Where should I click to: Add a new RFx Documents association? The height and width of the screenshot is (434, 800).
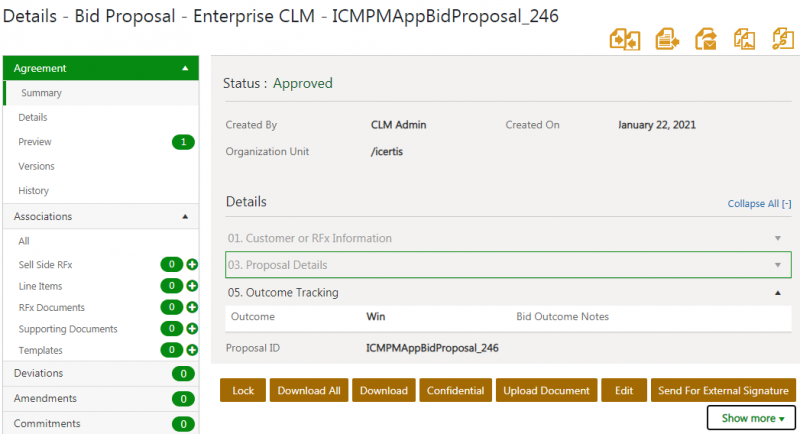tap(192, 308)
